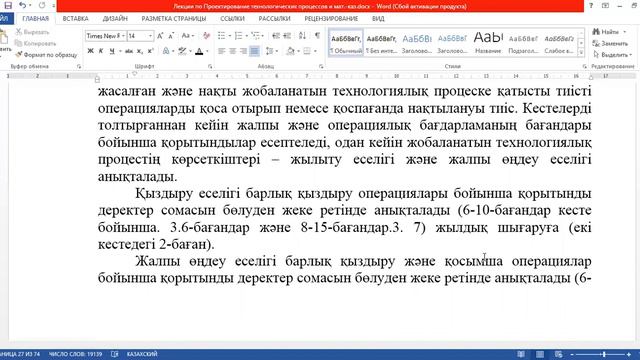Open the font name dropdown
The height and width of the screenshot is (360, 640).
[x=123, y=36]
